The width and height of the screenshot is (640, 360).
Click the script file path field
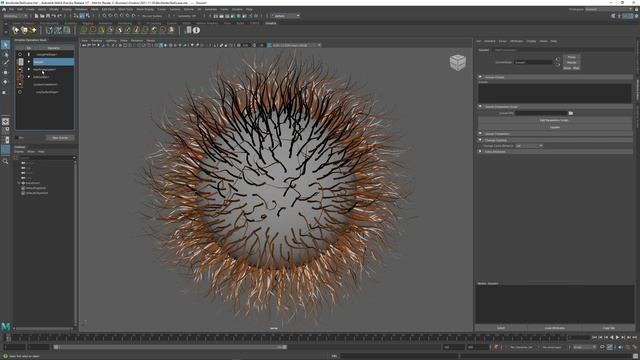(541, 113)
